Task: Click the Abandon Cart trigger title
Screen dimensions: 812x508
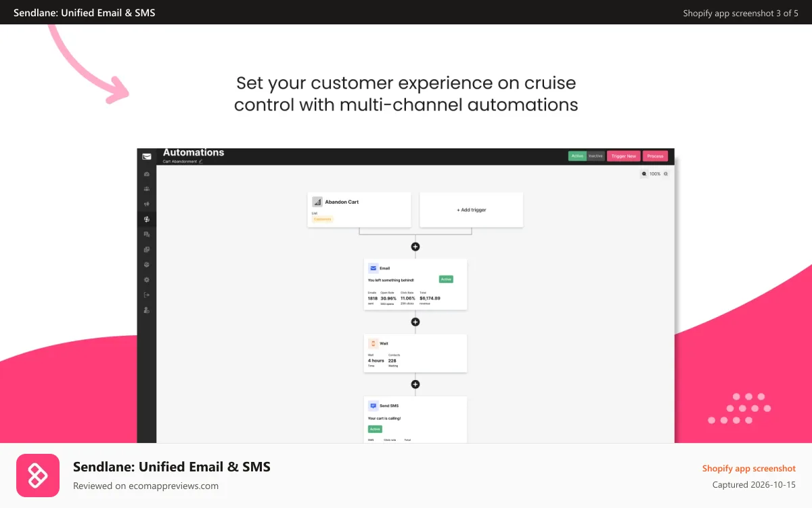Action: (x=342, y=202)
